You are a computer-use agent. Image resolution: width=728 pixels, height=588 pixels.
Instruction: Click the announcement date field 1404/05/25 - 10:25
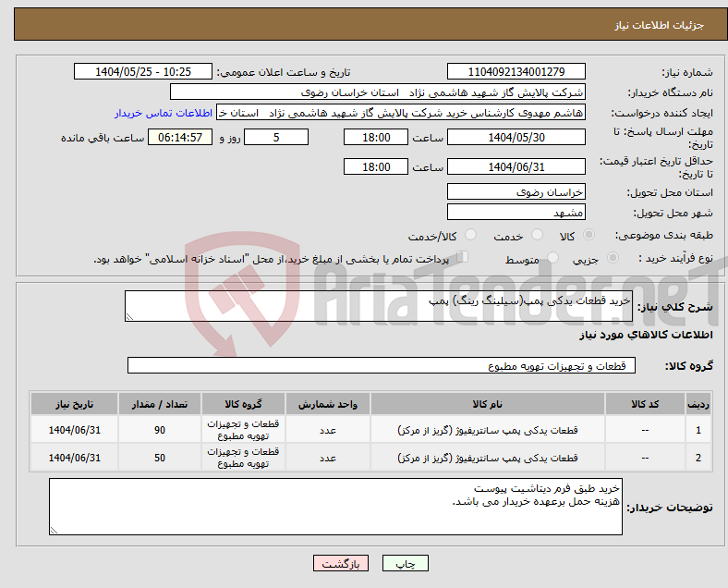click(x=143, y=71)
